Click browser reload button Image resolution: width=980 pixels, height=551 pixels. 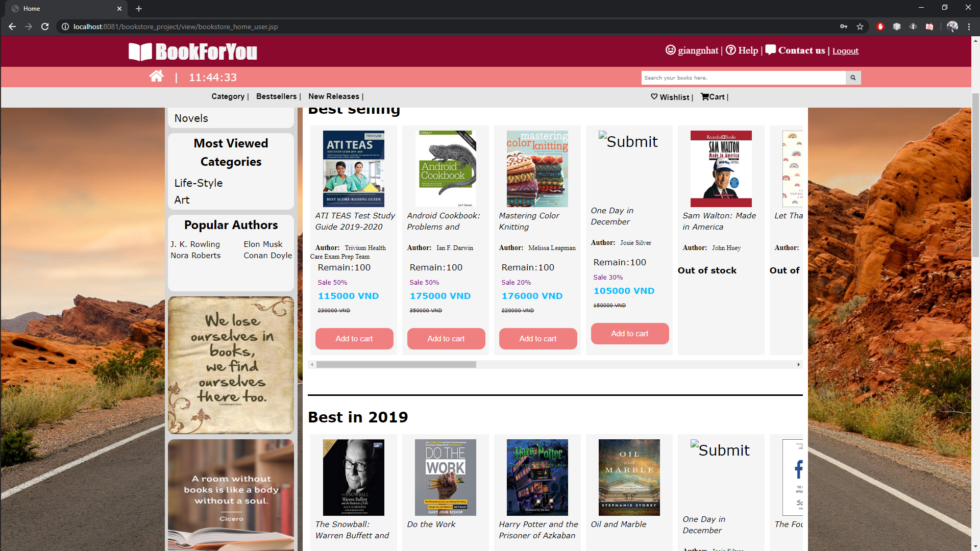point(45,27)
